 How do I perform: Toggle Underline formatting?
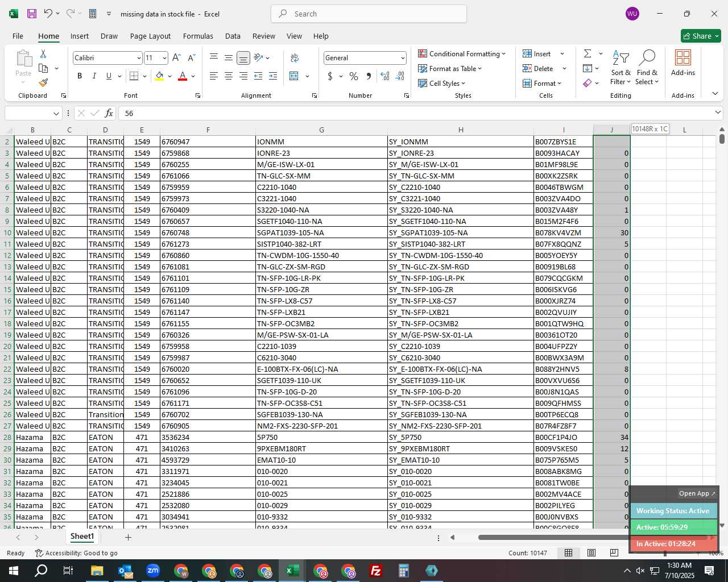[x=109, y=76]
